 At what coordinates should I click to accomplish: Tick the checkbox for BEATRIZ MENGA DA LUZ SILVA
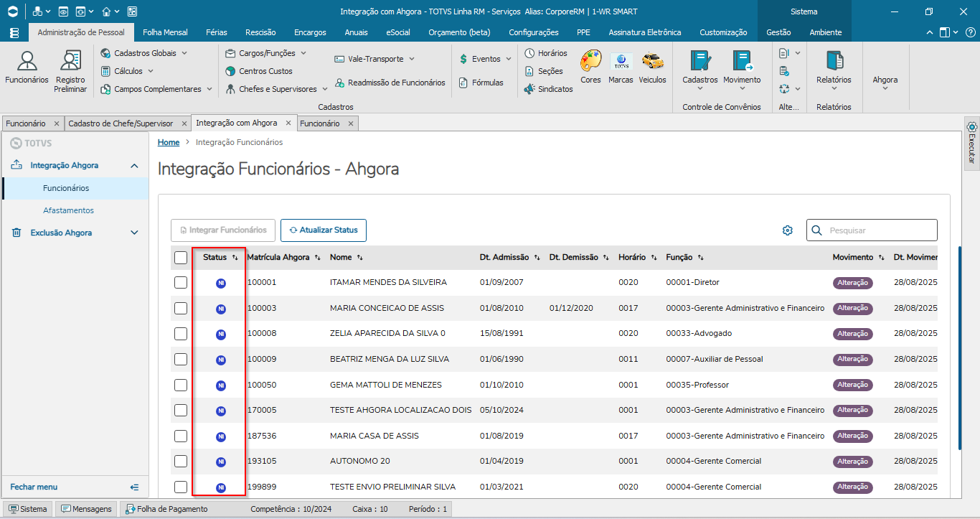pos(181,359)
